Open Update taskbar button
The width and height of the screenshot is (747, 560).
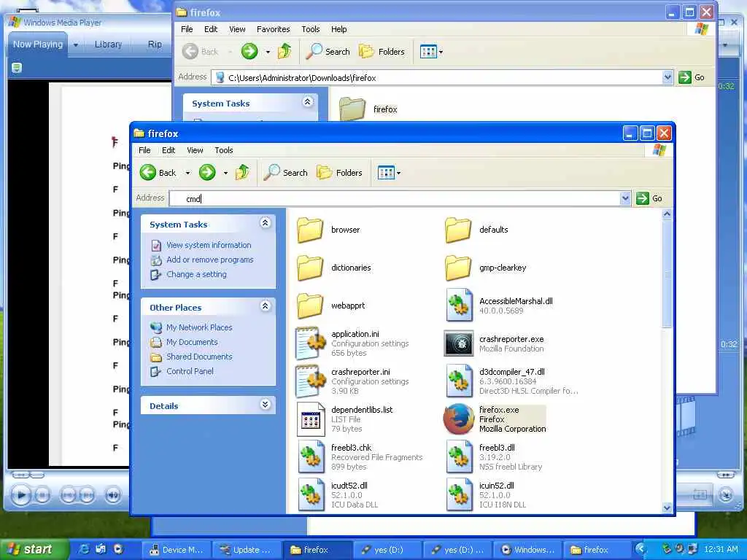[x=247, y=550]
